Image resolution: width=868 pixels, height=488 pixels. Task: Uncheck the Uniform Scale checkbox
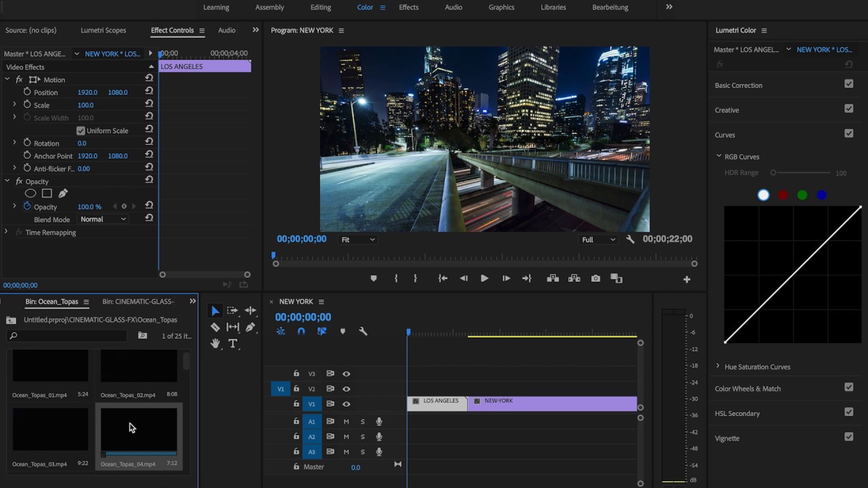[x=81, y=131]
